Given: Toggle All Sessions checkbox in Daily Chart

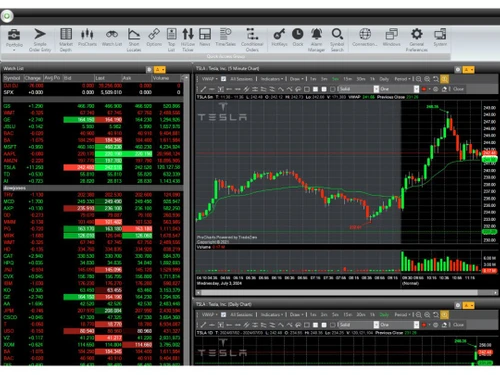Looking at the screenshot, I should pos(223,315).
